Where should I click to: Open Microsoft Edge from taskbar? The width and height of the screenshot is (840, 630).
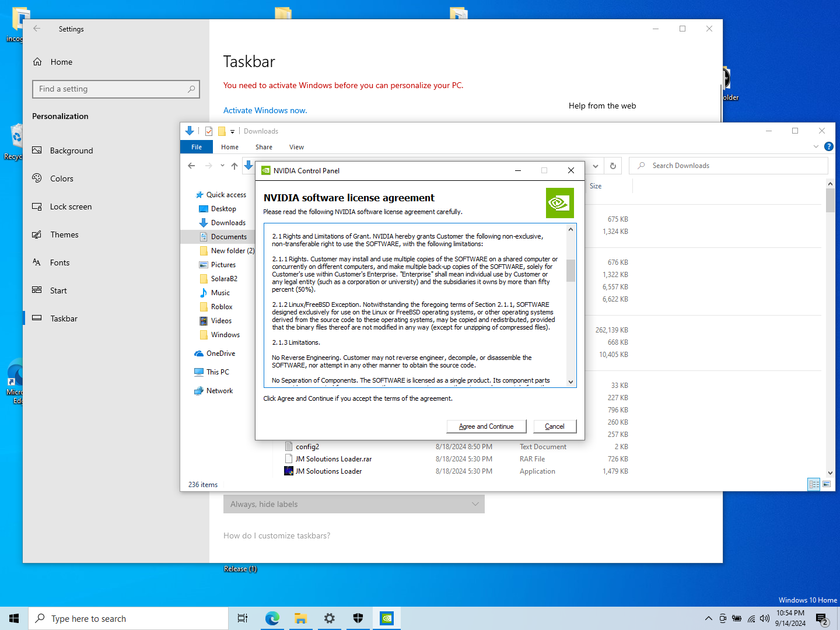point(272,618)
